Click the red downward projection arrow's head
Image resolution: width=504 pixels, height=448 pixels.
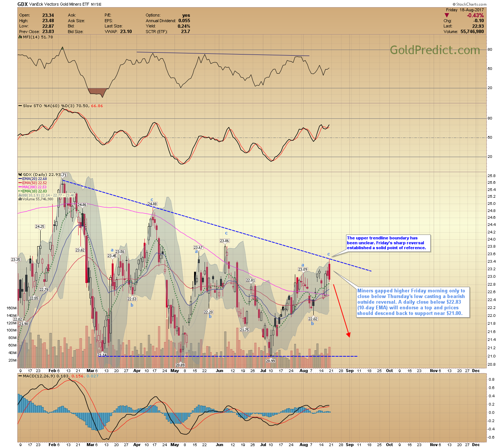[x=349, y=334]
